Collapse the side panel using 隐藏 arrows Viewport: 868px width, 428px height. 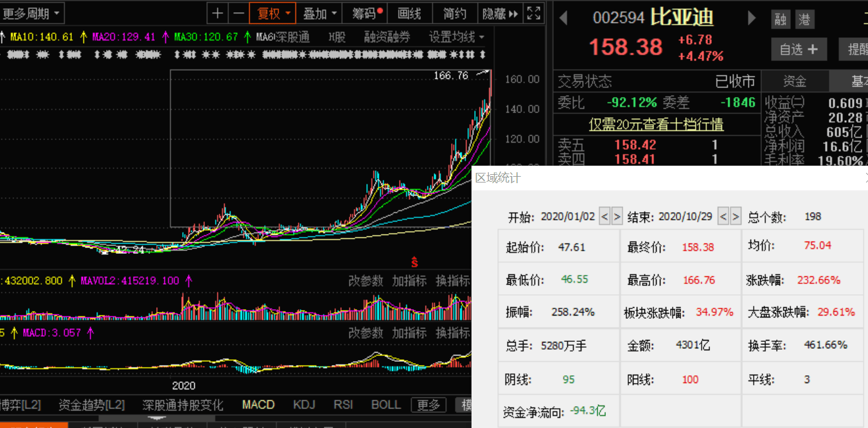pyautogui.click(x=500, y=13)
